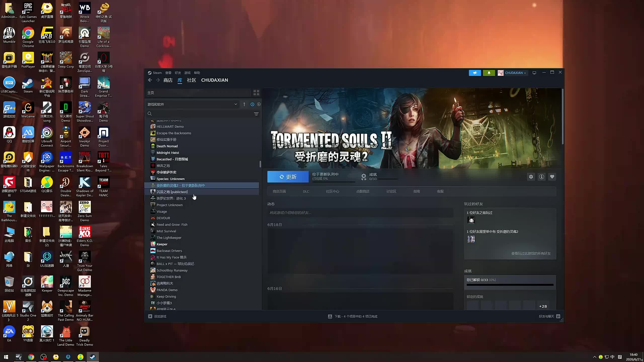The height and width of the screenshot is (362, 644).
Task: Open the CHUDAXIAN profile tab
Action: point(215,80)
